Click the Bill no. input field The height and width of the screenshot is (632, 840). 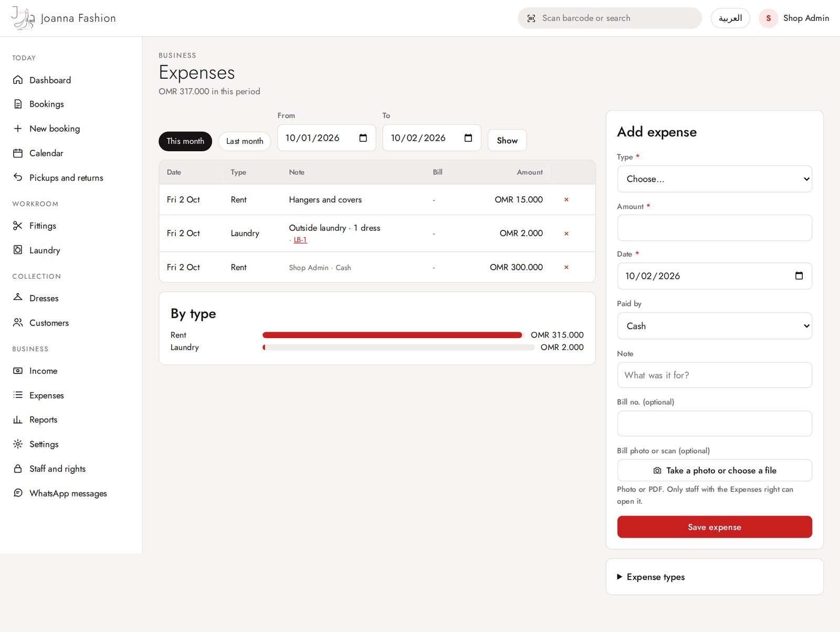pos(715,424)
